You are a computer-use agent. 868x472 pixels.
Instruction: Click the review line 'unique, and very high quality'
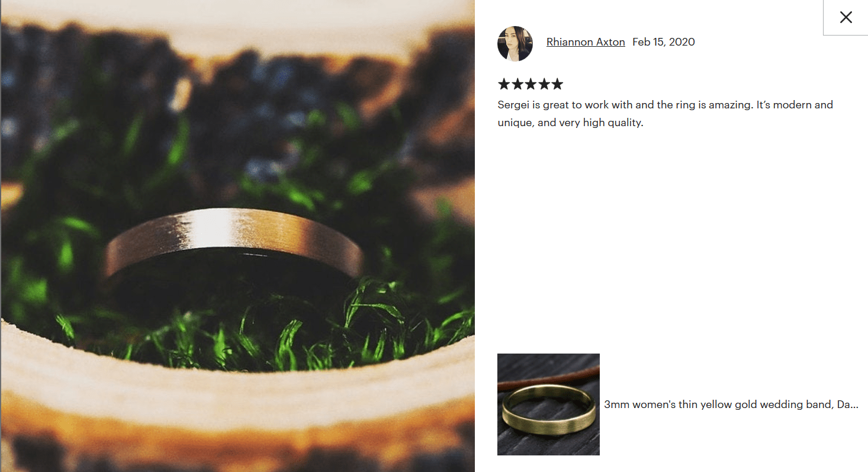(570, 123)
